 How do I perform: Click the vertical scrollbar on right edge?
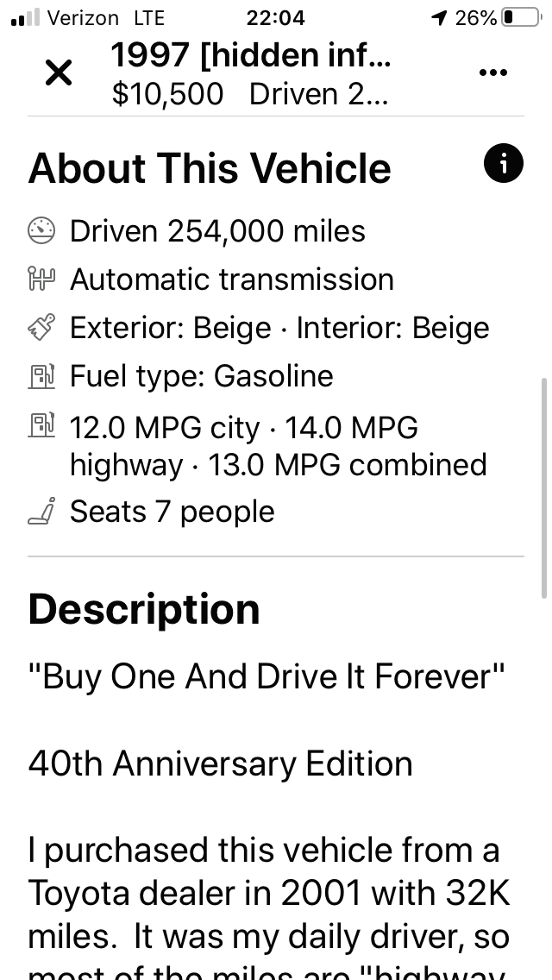tap(544, 487)
